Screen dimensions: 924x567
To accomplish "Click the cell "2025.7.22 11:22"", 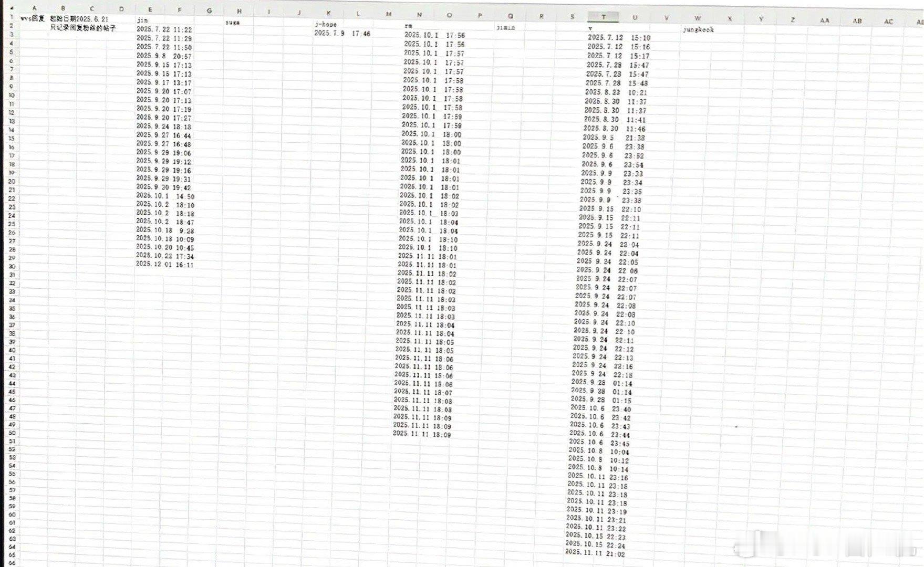I will pyautogui.click(x=164, y=30).
